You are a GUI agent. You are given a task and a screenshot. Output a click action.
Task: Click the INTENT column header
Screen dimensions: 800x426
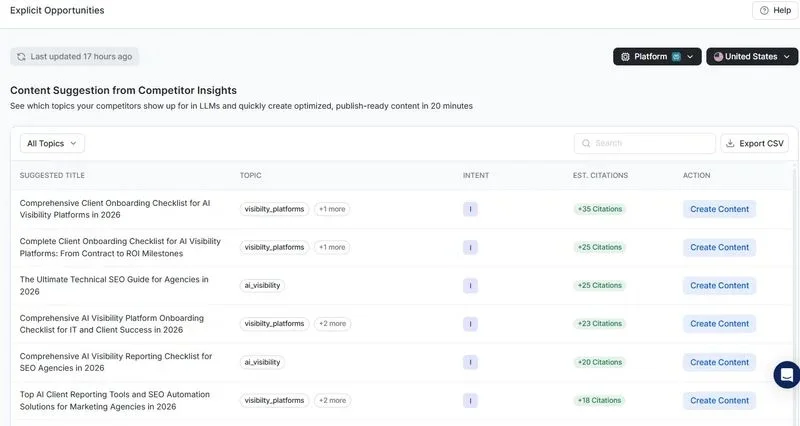[x=476, y=176]
